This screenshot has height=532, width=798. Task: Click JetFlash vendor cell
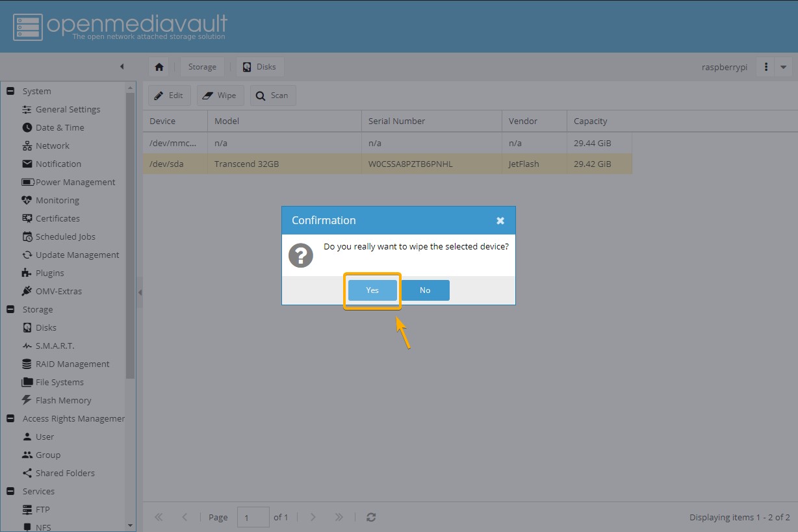pyautogui.click(x=534, y=164)
